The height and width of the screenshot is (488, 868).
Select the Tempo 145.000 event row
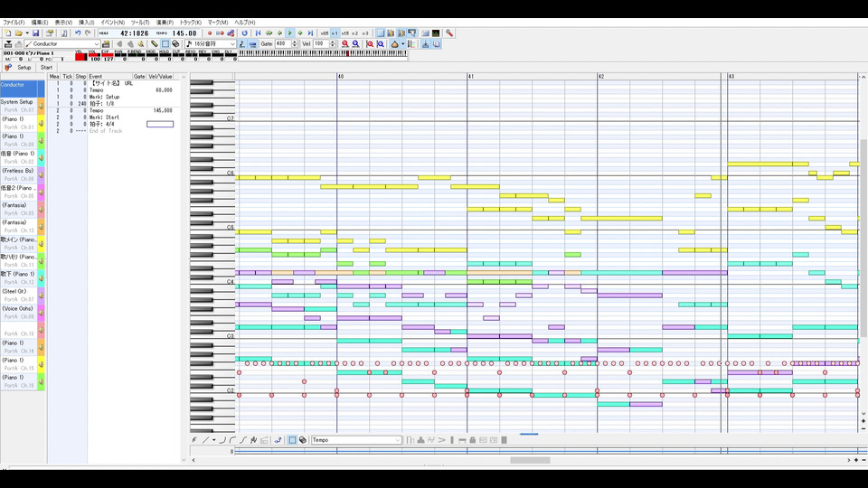114,110
